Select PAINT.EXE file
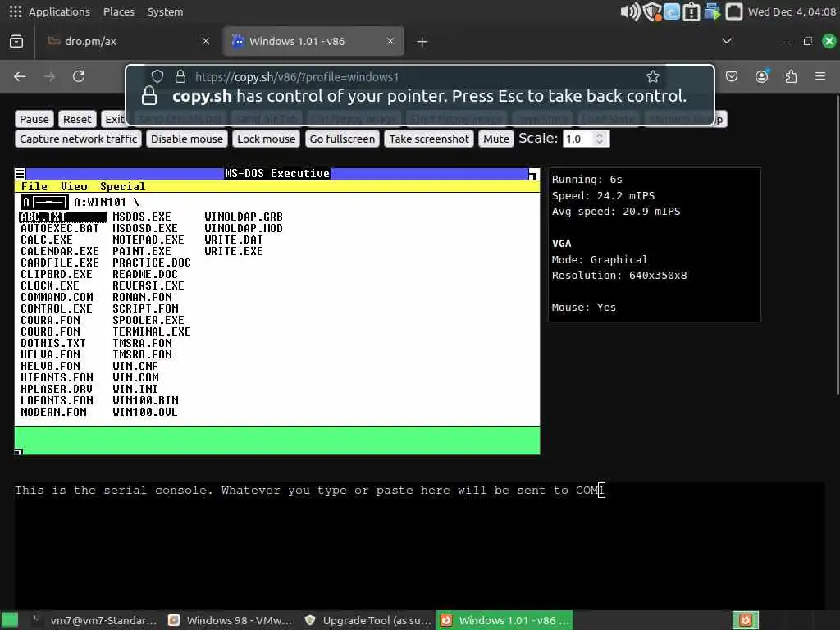Image resolution: width=840 pixels, height=630 pixels. pos(142,251)
